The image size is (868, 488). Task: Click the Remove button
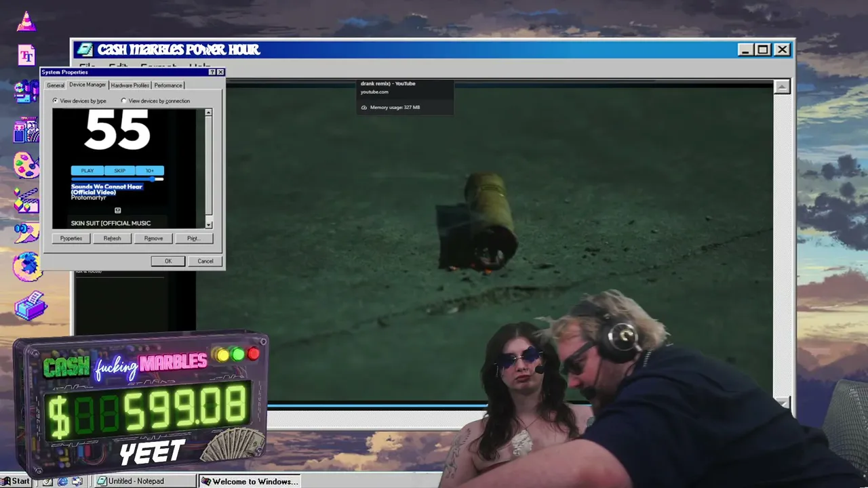point(153,239)
